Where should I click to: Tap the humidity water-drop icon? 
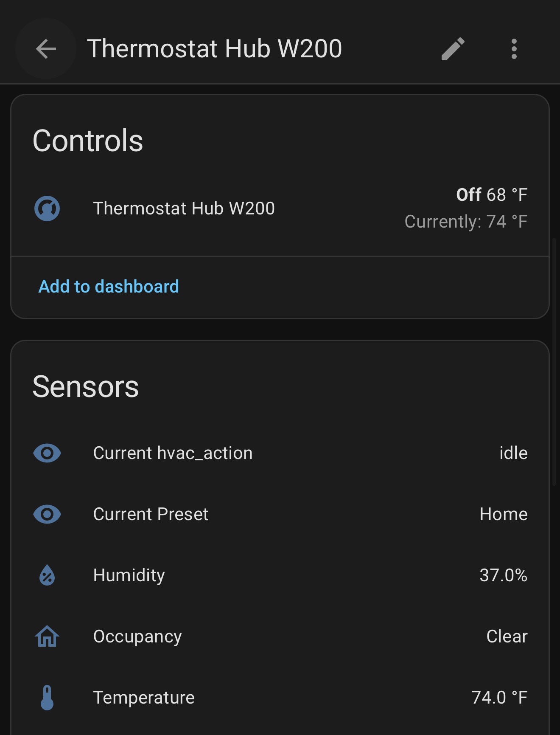(47, 575)
